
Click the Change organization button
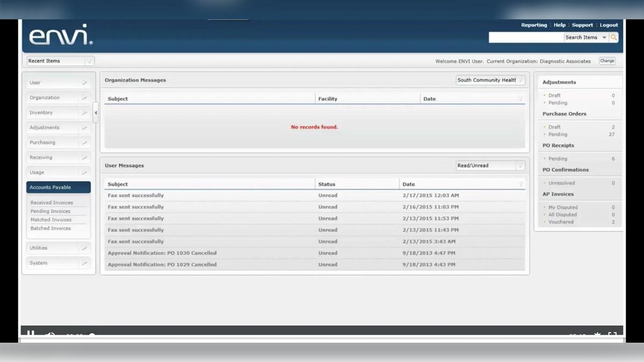tap(607, 61)
